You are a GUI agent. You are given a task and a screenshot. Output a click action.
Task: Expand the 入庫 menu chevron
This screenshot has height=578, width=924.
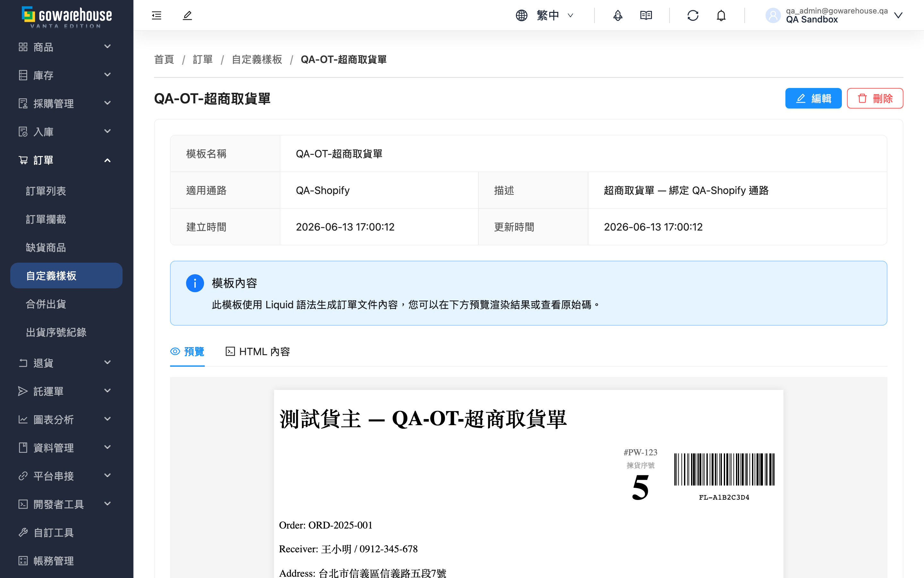pyautogui.click(x=108, y=131)
